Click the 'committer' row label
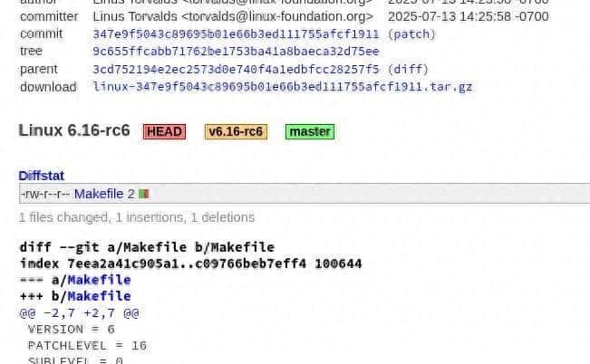590x364 pixels. tap(49, 16)
